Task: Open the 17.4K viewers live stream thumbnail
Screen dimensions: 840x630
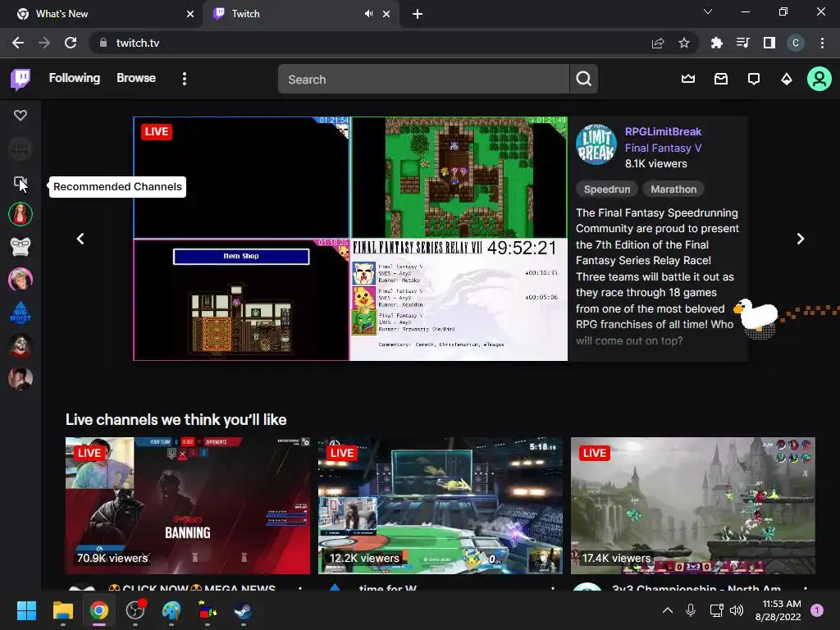Action: click(692, 505)
